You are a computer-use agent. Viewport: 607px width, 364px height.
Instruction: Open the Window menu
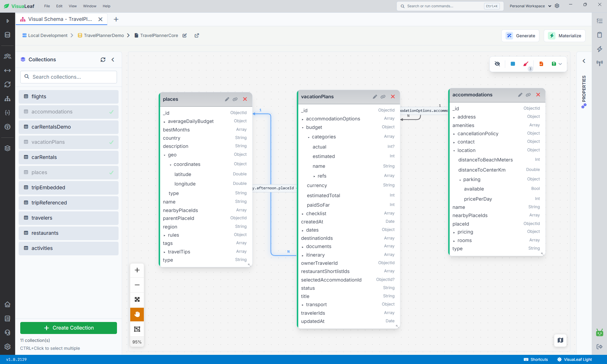click(x=90, y=6)
